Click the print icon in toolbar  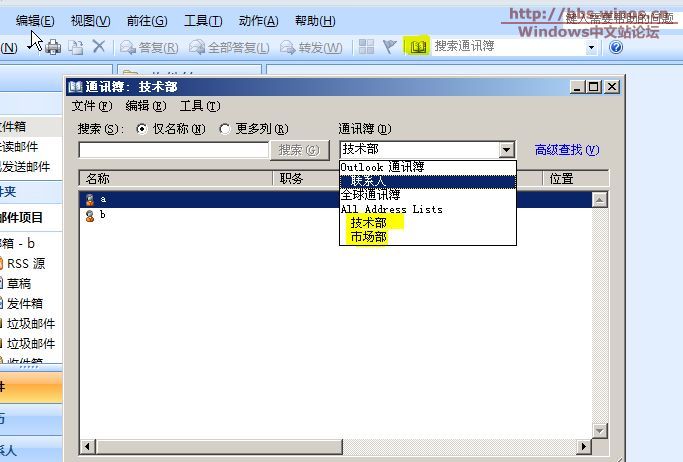(53, 47)
